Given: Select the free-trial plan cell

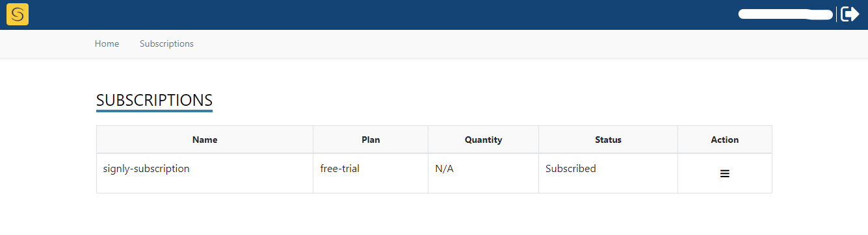Looking at the screenshot, I should (x=371, y=173).
